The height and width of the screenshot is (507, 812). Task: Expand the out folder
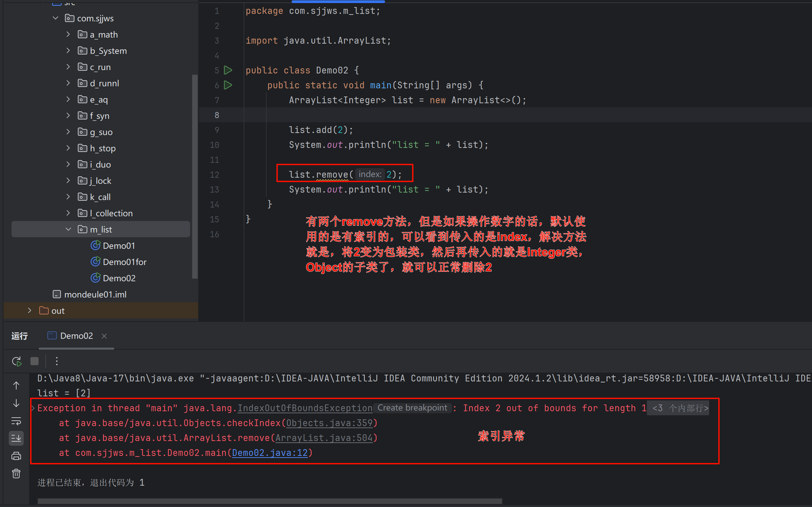click(x=29, y=311)
